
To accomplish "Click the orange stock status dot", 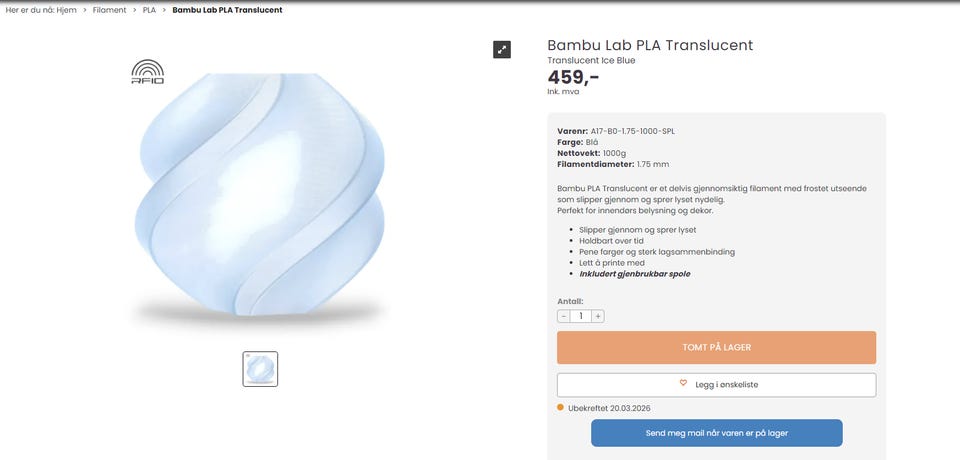I will pos(561,408).
